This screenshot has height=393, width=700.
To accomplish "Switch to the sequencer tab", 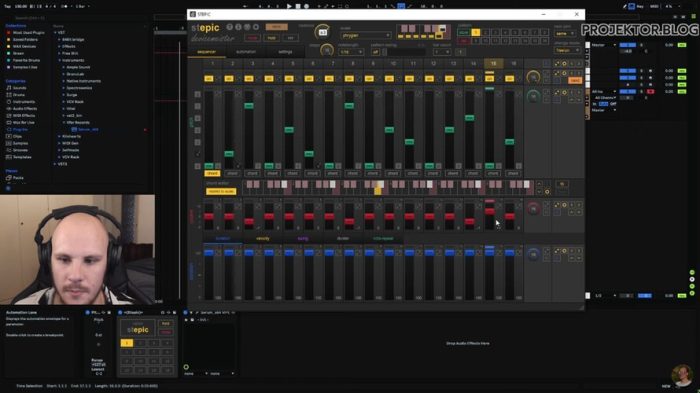I will 206,52.
